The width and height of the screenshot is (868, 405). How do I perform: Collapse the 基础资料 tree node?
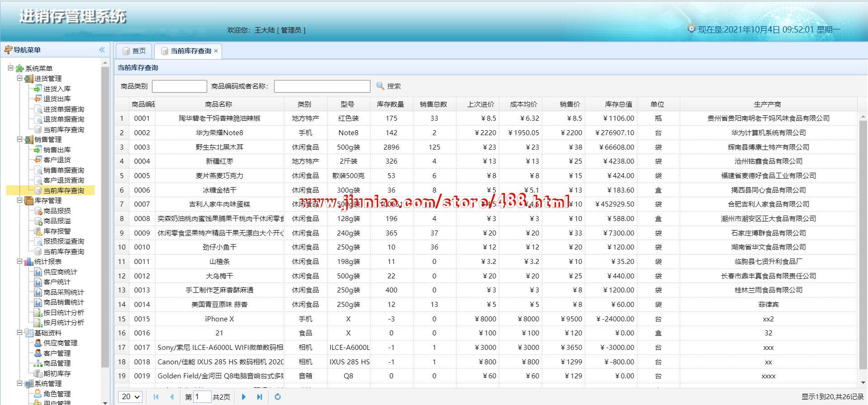[x=19, y=333]
